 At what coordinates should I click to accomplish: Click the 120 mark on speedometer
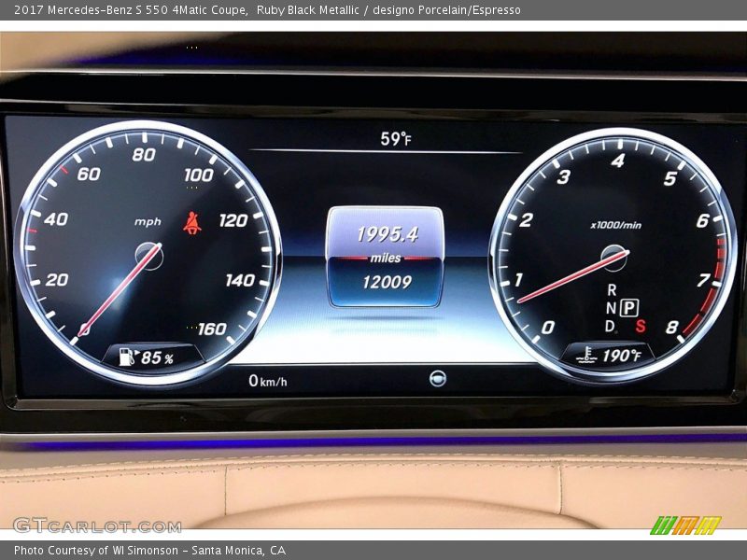(233, 220)
